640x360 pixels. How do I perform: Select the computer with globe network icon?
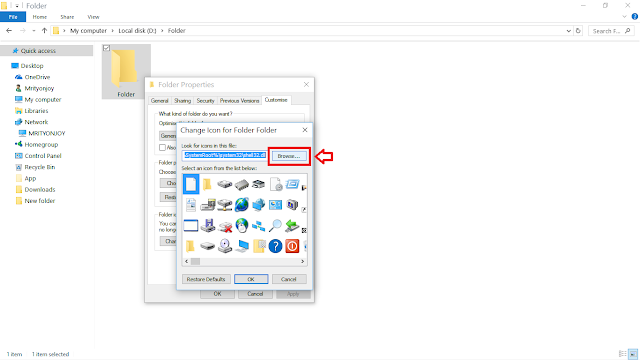tap(258, 204)
